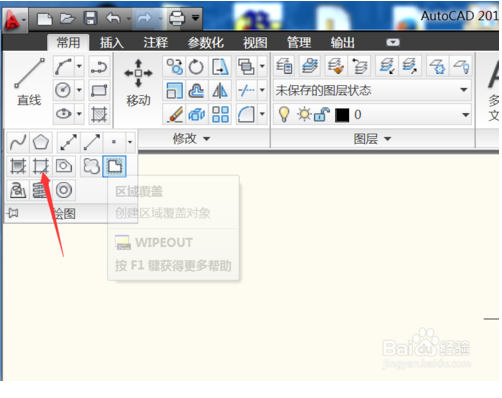Select the hatch tool in draw panel
The image size is (502, 398).
pos(99,114)
